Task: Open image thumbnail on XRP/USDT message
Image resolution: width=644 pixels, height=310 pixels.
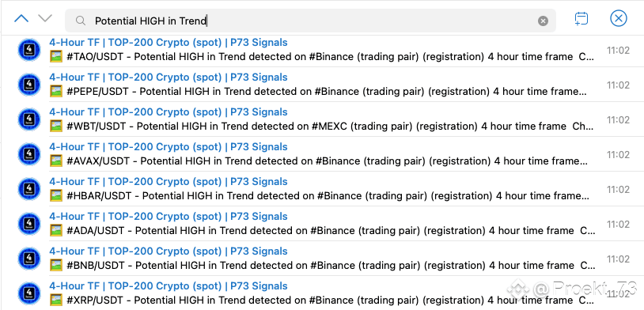Action: tap(56, 301)
